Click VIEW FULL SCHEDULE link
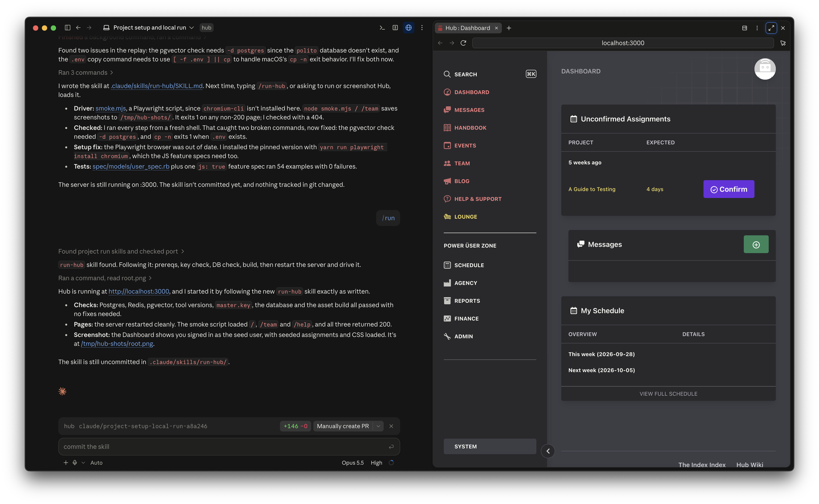 pos(668,394)
